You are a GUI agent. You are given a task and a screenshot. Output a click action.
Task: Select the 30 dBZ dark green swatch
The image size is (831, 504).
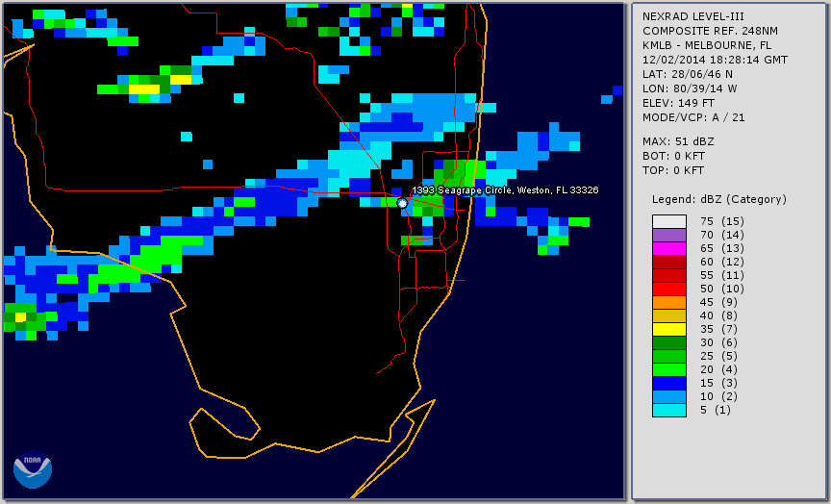669,342
